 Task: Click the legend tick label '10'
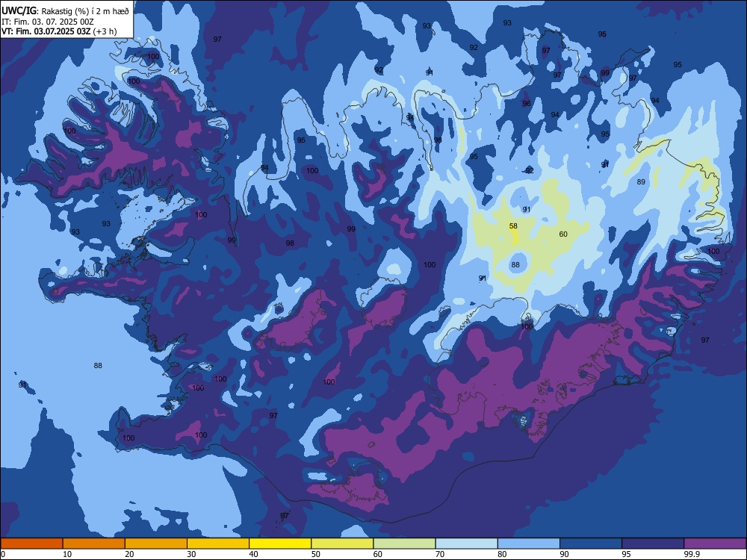(x=67, y=554)
